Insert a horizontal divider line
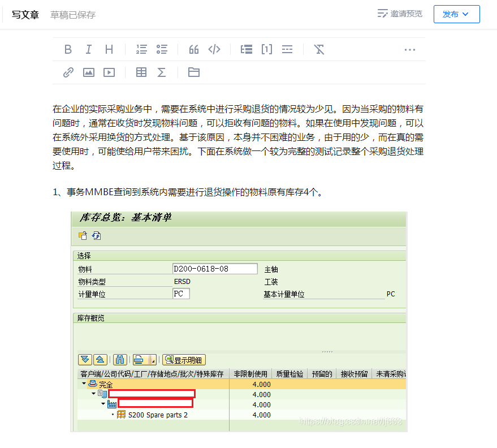This screenshot has height=448, width=497. tap(287, 49)
